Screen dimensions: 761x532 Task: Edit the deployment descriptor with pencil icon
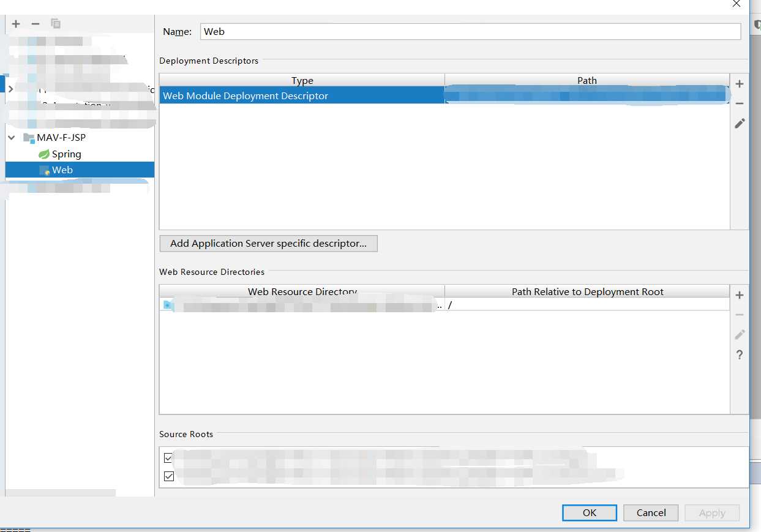click(740, 124)
